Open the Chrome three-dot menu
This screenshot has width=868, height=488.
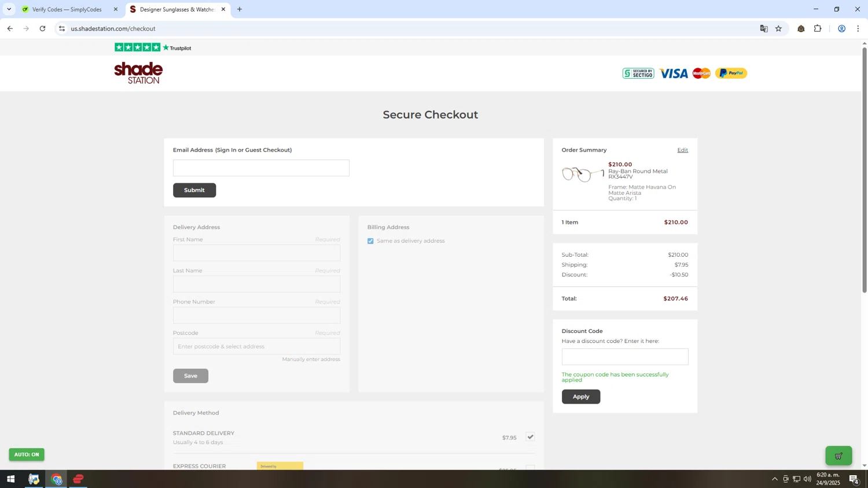point(858,28)
